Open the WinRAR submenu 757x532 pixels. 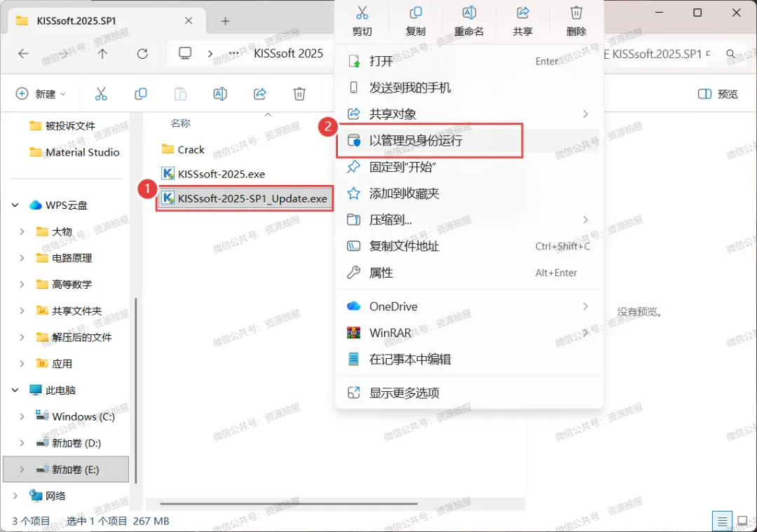click(469, 333)
